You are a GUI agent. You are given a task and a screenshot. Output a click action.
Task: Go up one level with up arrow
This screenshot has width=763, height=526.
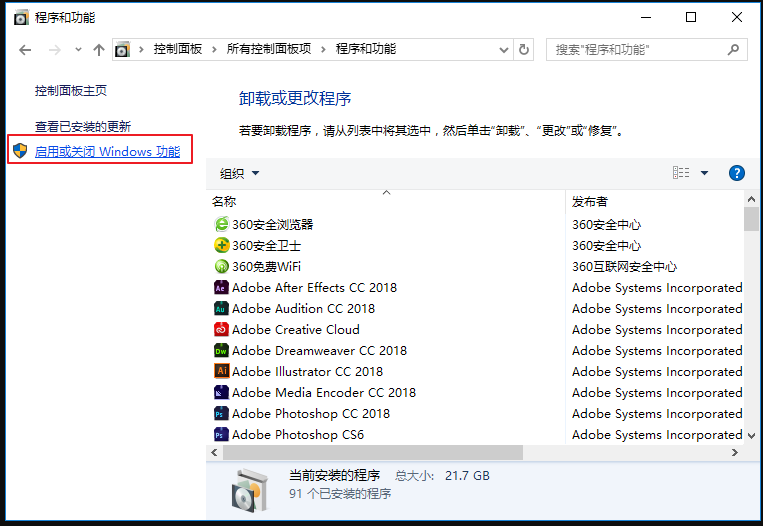(98, 49)
